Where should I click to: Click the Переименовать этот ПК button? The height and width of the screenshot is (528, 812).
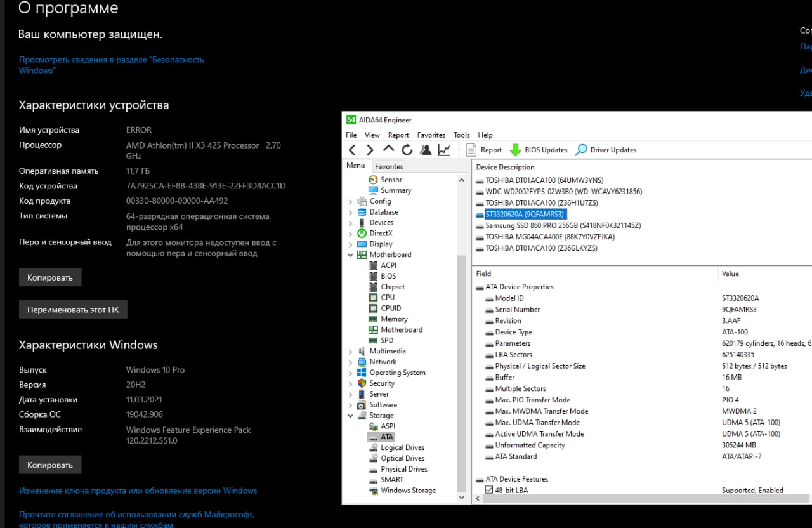point(73,310)
